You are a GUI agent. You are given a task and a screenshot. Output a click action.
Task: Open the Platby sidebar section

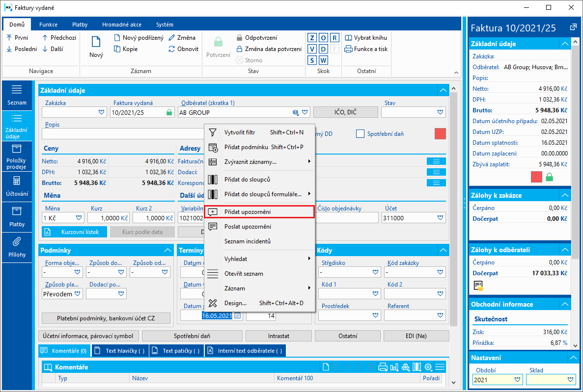pyautogui.click(x=17, y=217)
